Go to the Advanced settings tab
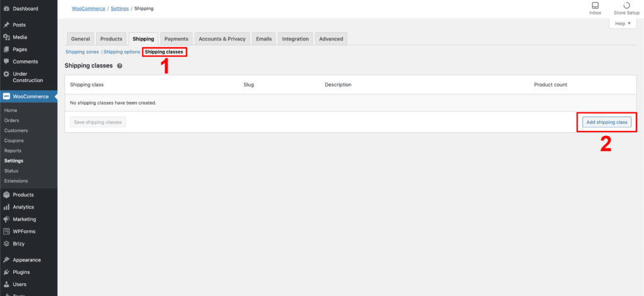 coord(331,38)
